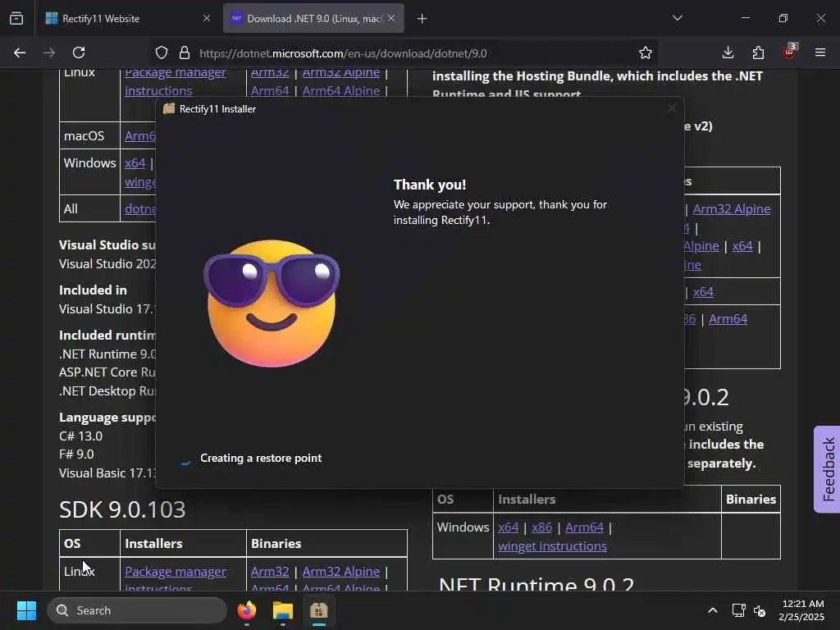
Task: Switch to the Rectify11 Website tab
Action: coord(129,18)
